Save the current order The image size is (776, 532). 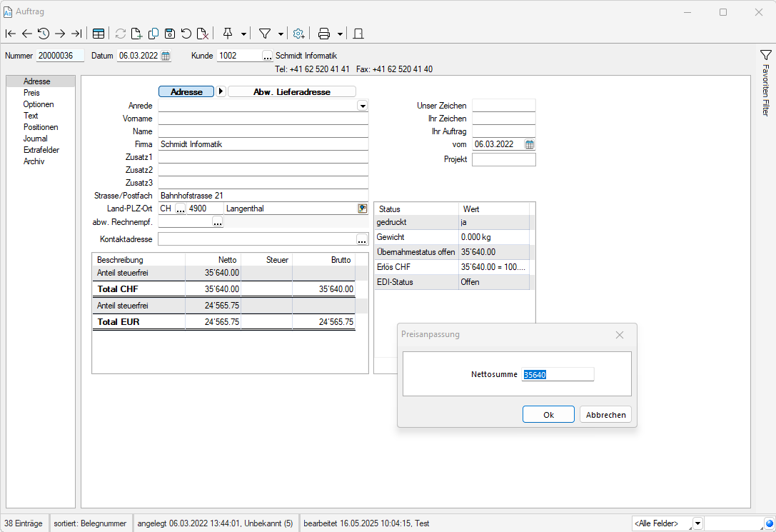[170, 34]
